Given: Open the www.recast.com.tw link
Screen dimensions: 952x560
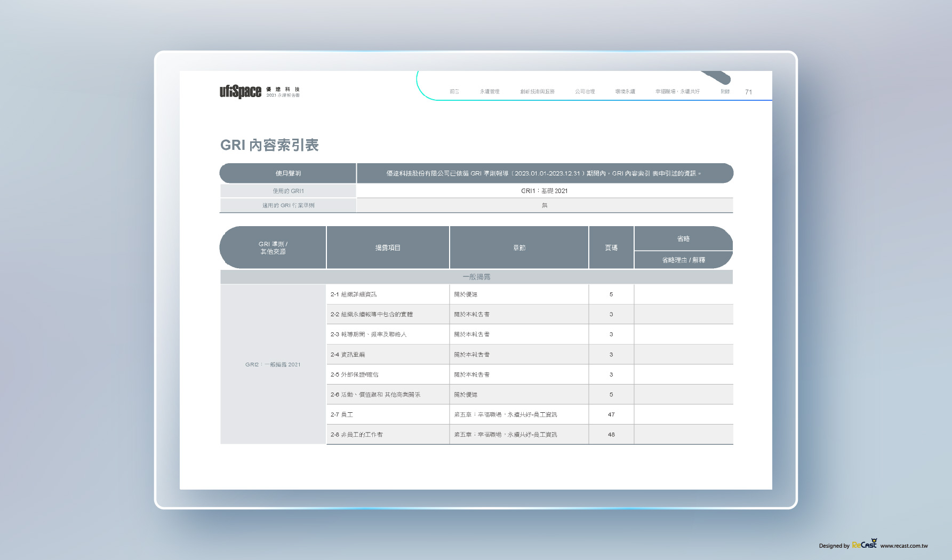Looking at the screenshot, I should tap(904, 546).
